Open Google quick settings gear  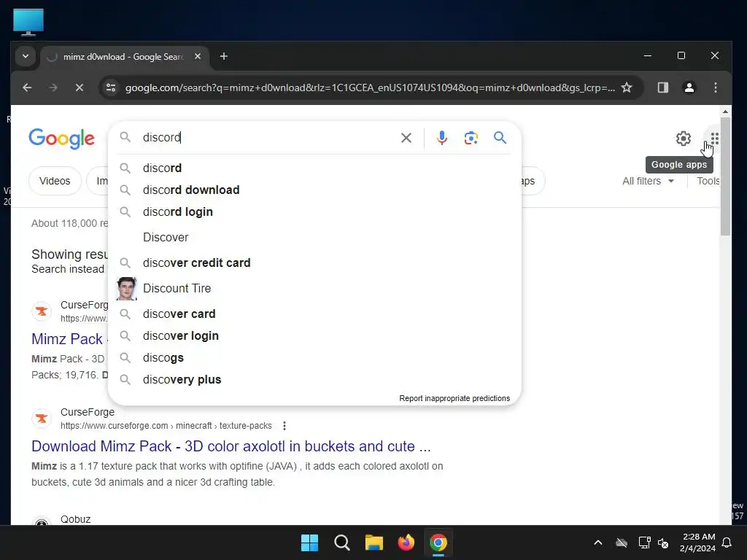(683, 138)
